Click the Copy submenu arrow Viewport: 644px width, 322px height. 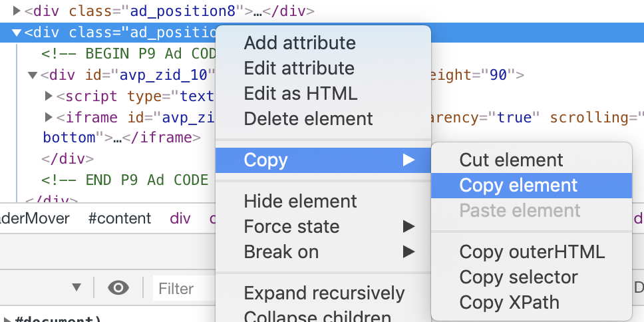pos(408,160)
